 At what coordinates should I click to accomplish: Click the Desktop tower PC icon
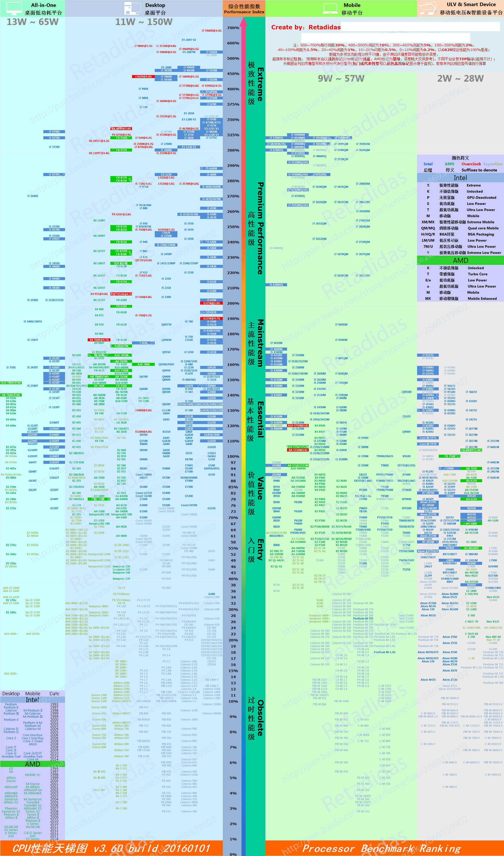tap(132, 8)
